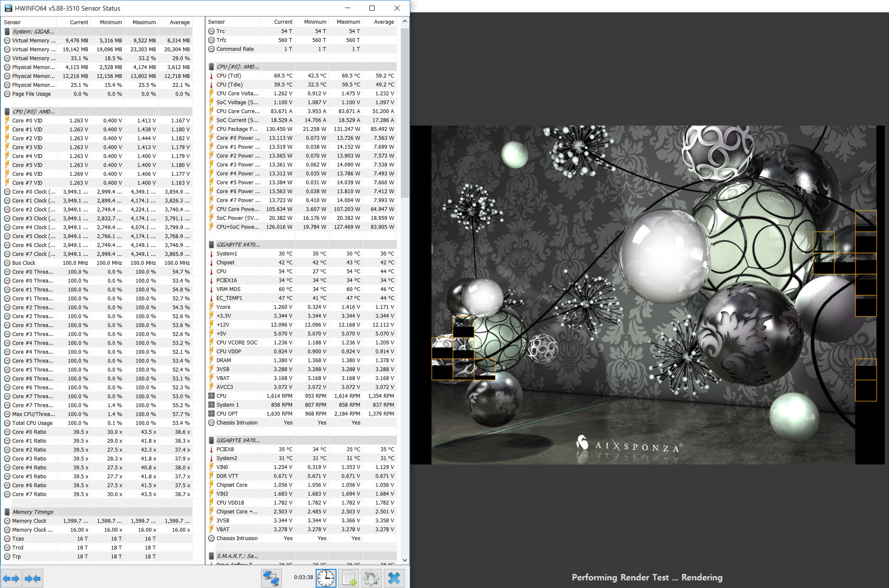Select the S.M.A.R.T. sensor group header
The width and height of the screenshot is (889, 588).
(237, 556)
